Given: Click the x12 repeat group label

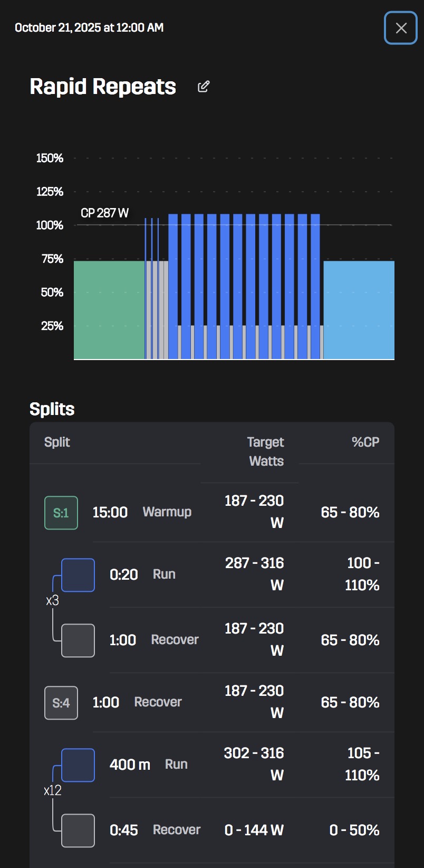Looking at the screenshot, I should 52,791.
